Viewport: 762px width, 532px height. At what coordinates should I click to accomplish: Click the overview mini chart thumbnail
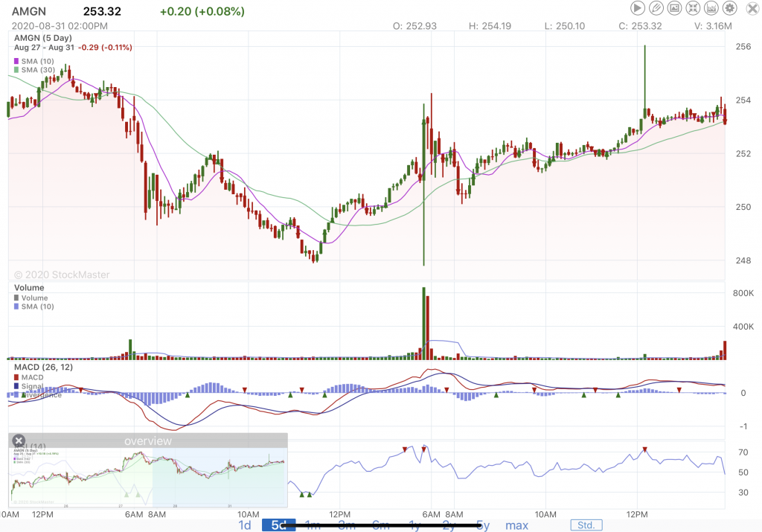tap(147, 475)
